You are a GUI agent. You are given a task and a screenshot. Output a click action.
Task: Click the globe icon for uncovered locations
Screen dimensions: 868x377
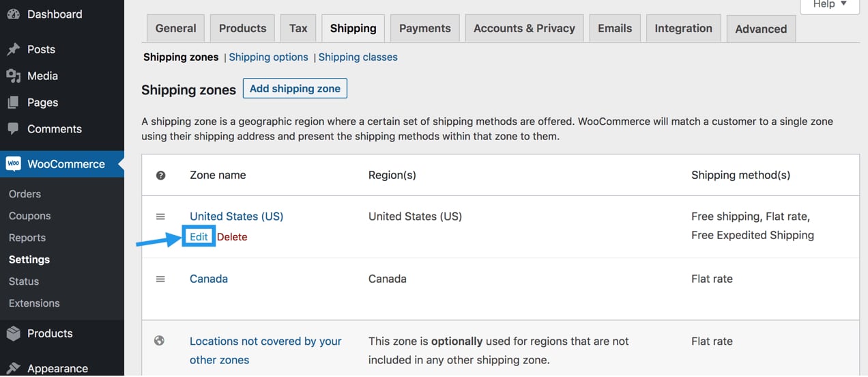tap(160, 341)
